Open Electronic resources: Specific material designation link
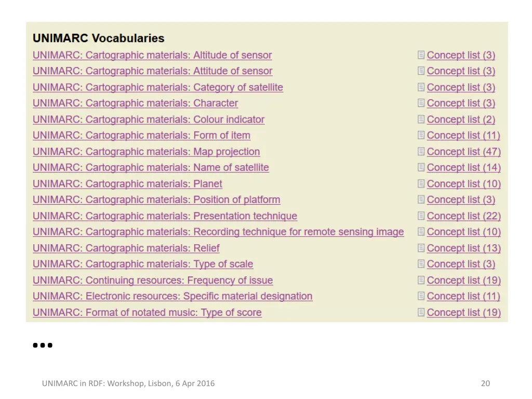Screen dimensions: 532x399 pyautogui.click(x=172, y=296)
